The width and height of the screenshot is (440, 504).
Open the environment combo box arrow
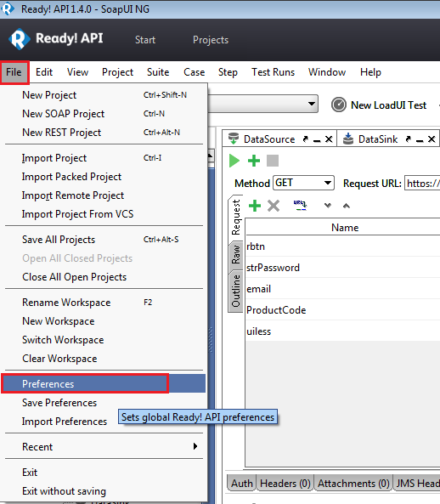(x=311, y=104)
